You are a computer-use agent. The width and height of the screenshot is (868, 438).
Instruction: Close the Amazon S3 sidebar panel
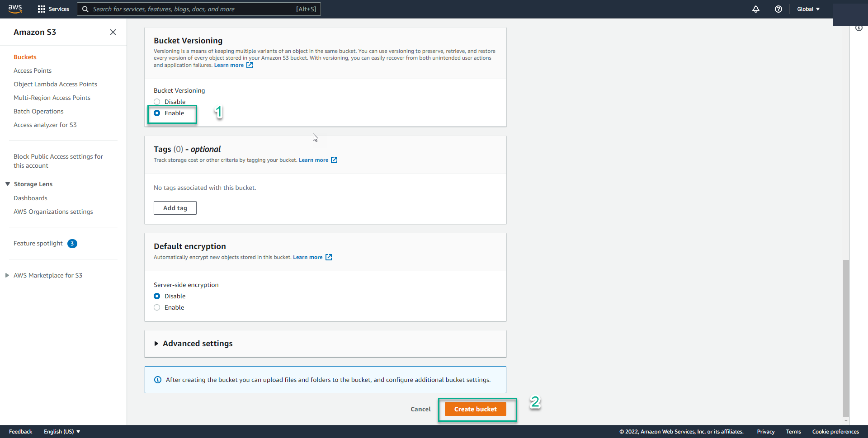[113, 32]
